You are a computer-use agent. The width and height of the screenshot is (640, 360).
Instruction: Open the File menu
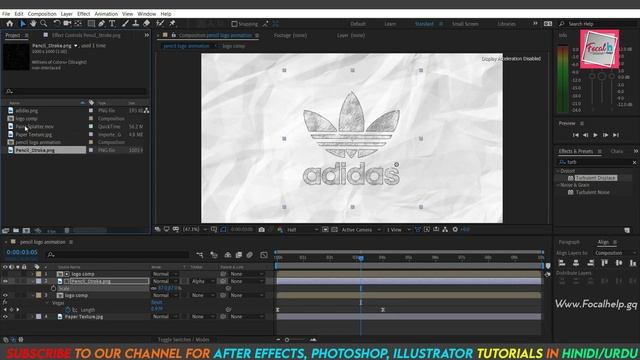(6, 14)
